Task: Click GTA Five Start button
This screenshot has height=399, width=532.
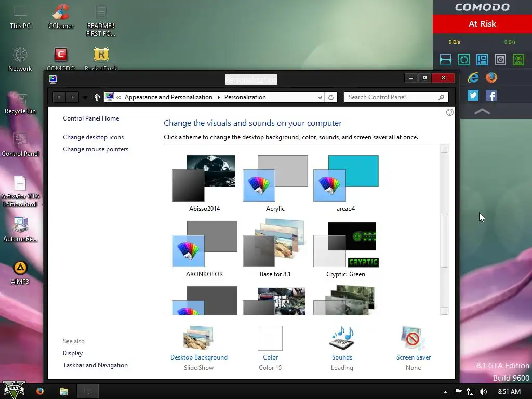Action: tap(14, 390)
